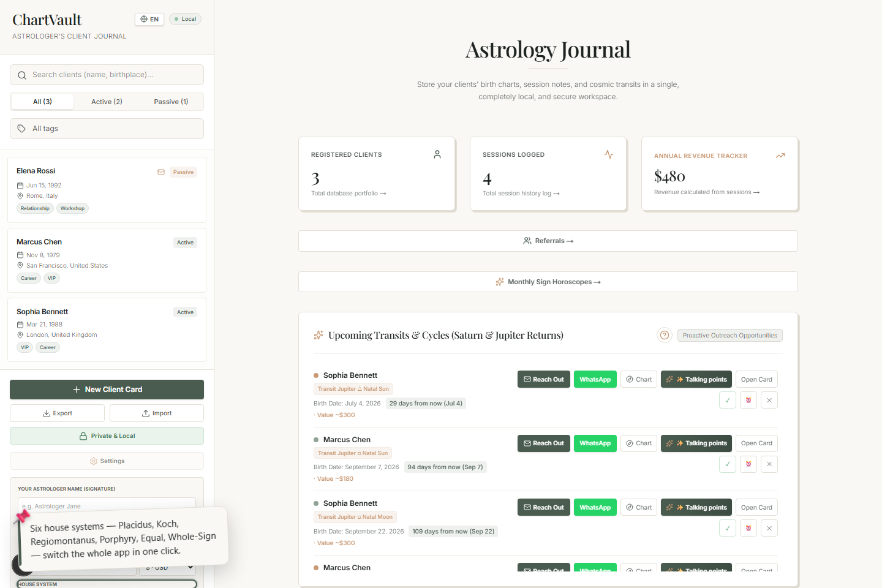Select Sophia Bennett in the sidebar client list
Image resolution: width=882 pixels, height=588 pixels.
pos(107,330)
